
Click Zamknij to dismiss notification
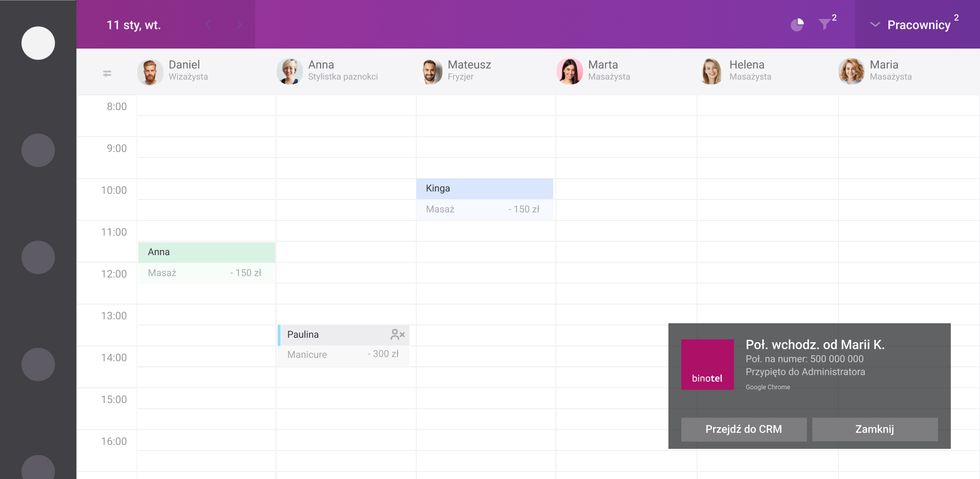875,429
